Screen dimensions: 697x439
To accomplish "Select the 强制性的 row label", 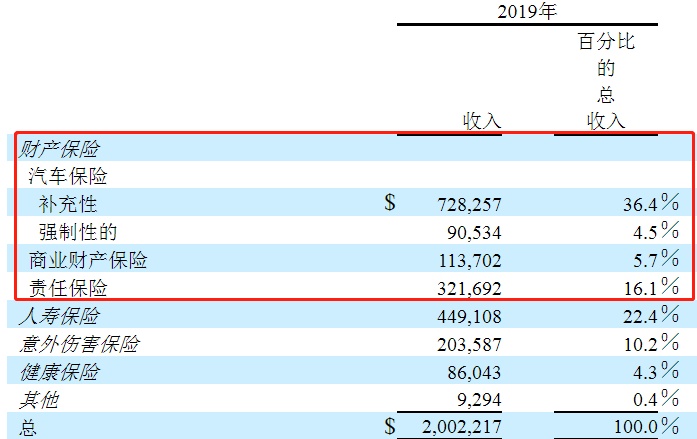I will click(x=78, y=232).
